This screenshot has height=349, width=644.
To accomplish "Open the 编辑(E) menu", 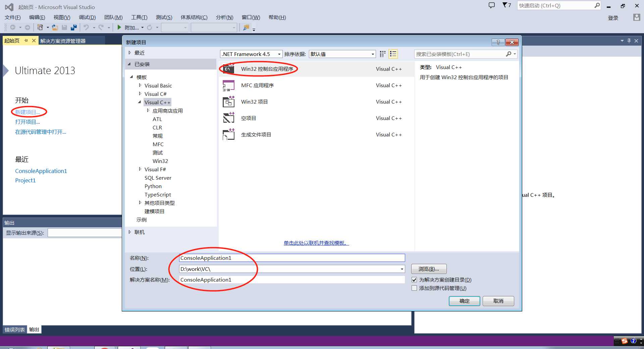I will click(x=37, y=17).
